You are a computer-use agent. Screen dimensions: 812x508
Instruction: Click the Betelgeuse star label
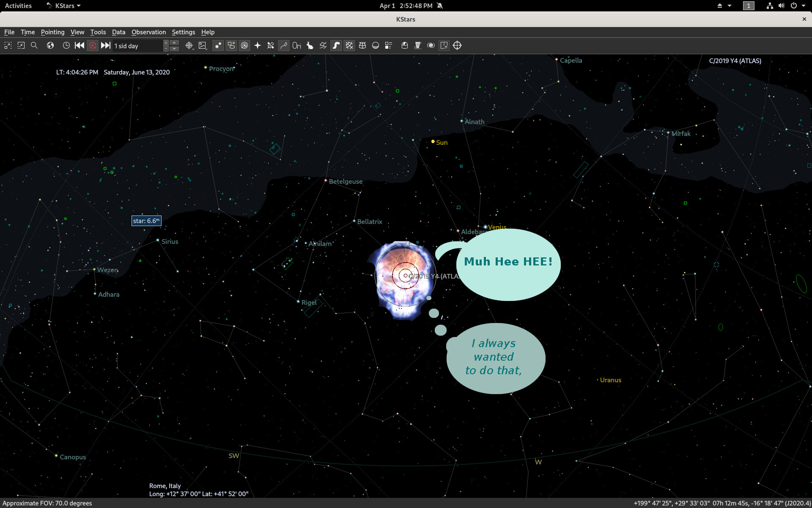pos(346,181)
